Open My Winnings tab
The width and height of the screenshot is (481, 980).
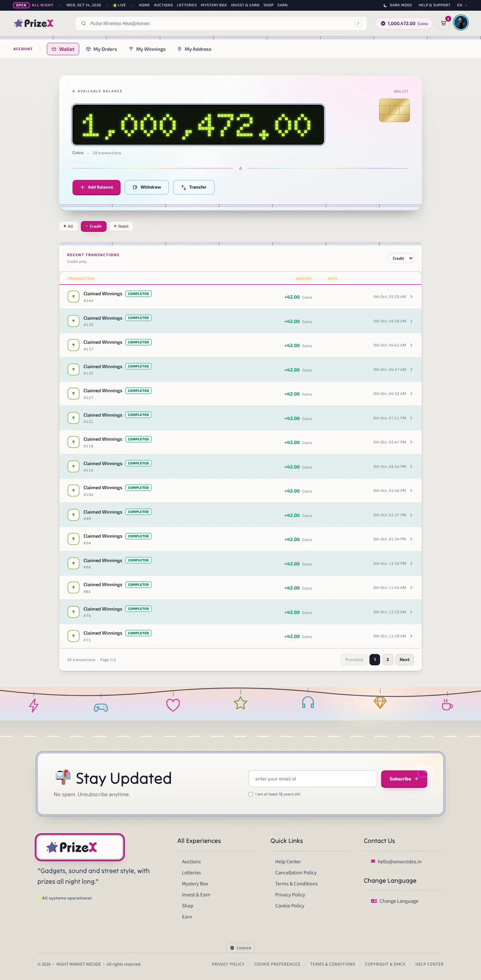(147, 49)
